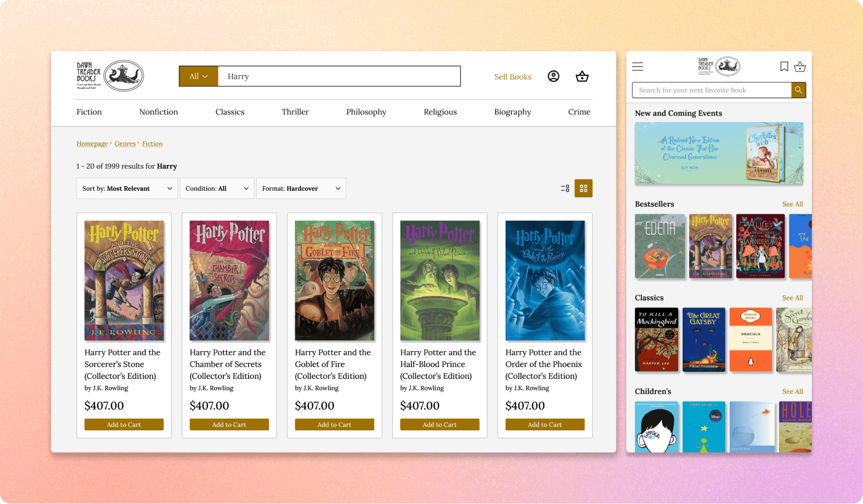Open Order of the Phoenix cover image
Image resolution: width=863 pixels, height=504 pixels.
tap(545, 281)
